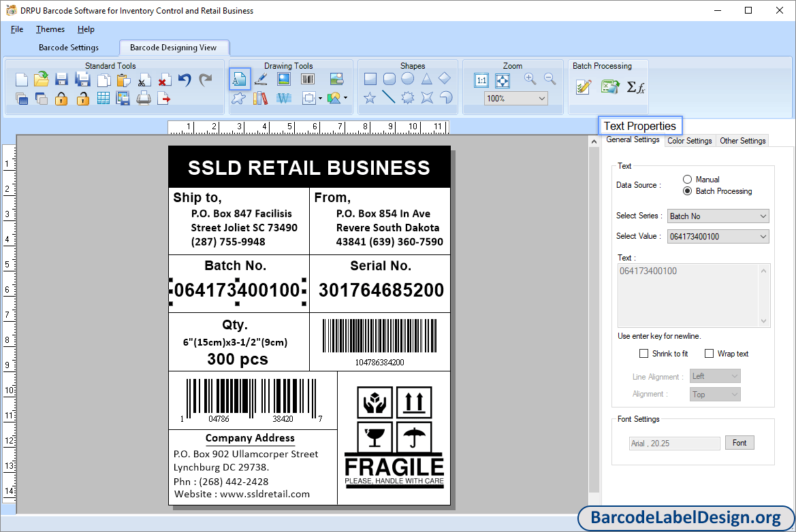
Task: Click the Text content box
Action: [x=693, y=295]
